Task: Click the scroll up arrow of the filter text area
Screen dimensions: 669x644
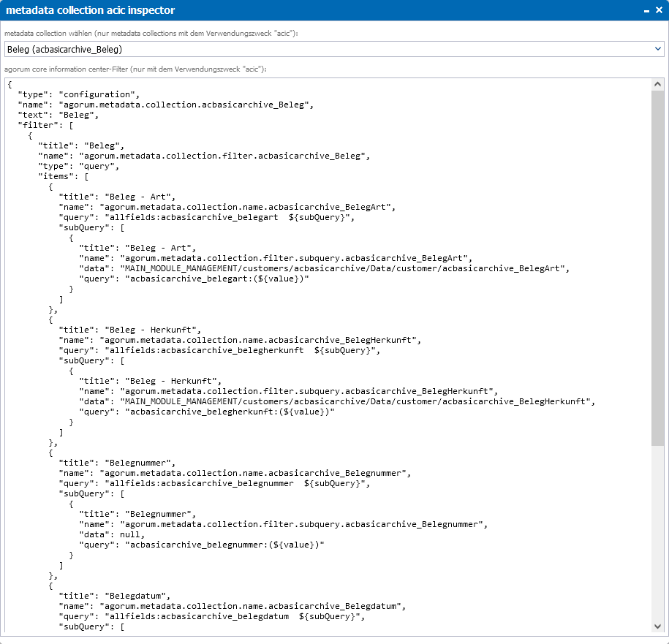Action: coord(657,84)
